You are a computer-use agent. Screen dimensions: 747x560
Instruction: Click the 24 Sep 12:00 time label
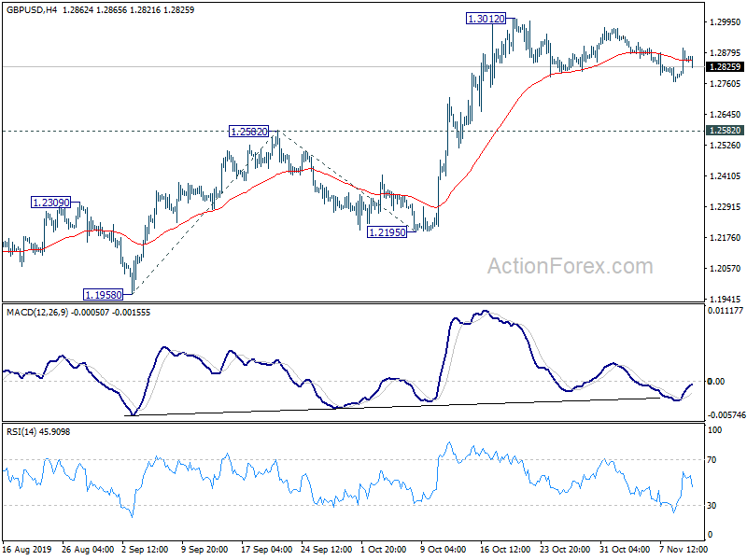326,549
